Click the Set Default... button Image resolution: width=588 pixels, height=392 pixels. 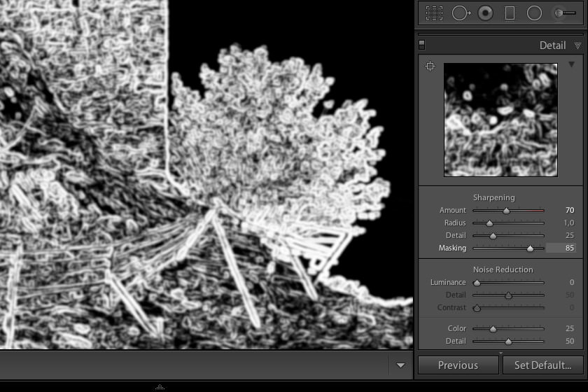(542, 365)
